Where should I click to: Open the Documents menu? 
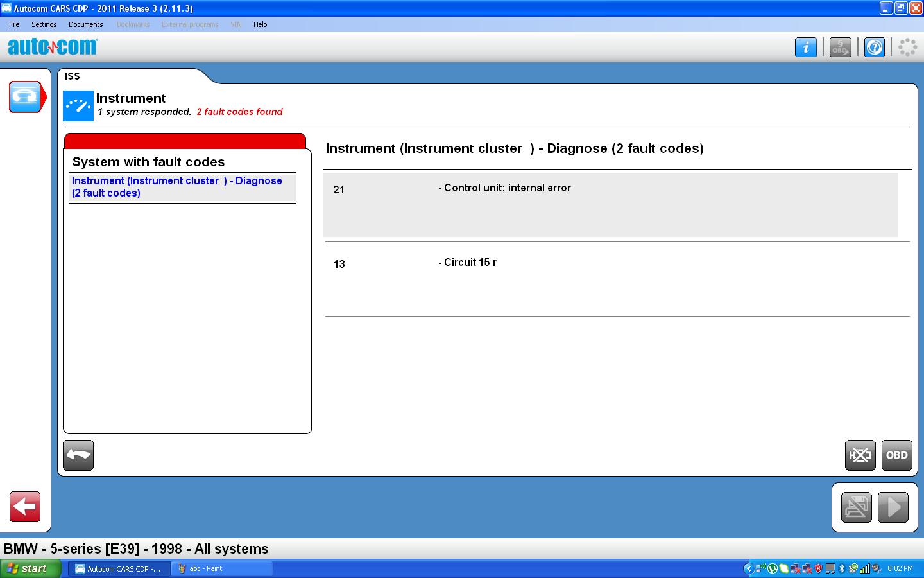(x=85, y=24)
